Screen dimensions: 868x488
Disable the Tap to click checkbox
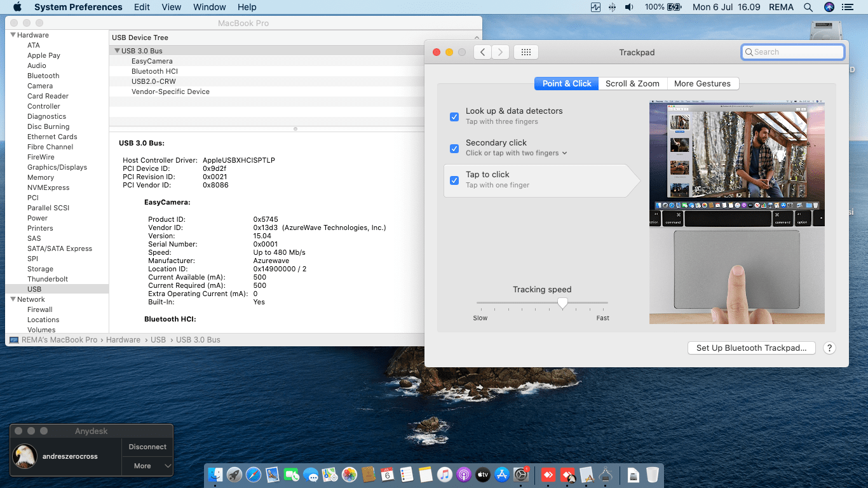pyautogui.click(x=454, y=180)
